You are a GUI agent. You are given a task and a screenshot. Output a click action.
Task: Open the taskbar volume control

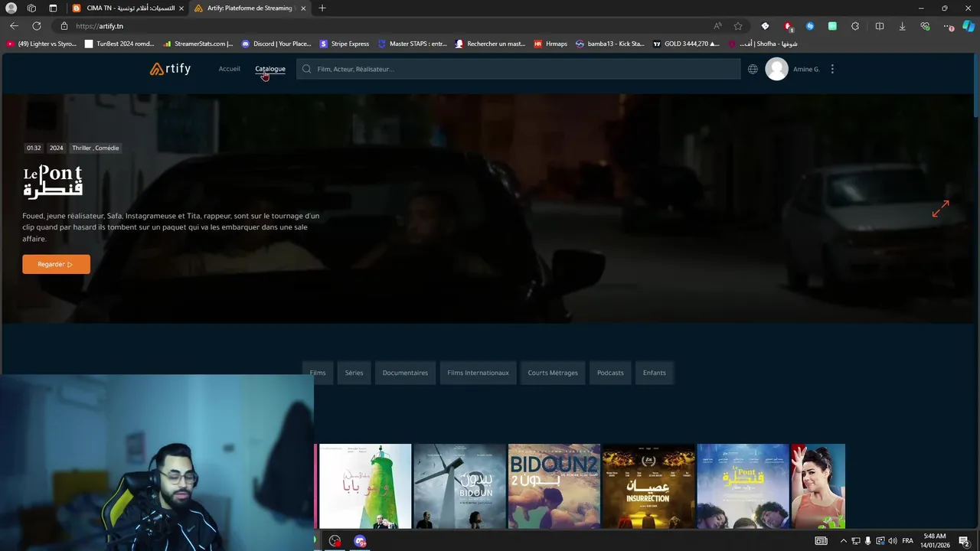point(893,541)
